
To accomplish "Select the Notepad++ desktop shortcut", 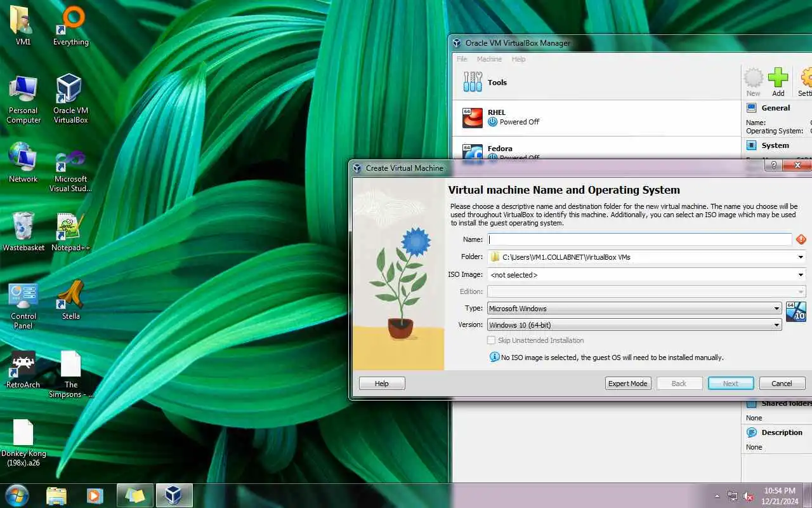I will (70, 231).
